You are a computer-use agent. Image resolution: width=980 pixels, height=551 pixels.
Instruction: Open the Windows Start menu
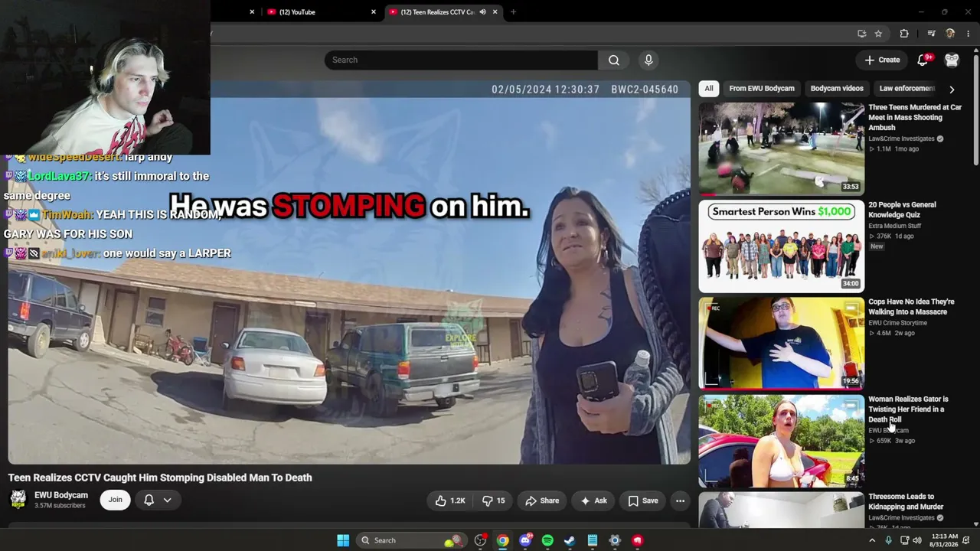tap(343, 540)
